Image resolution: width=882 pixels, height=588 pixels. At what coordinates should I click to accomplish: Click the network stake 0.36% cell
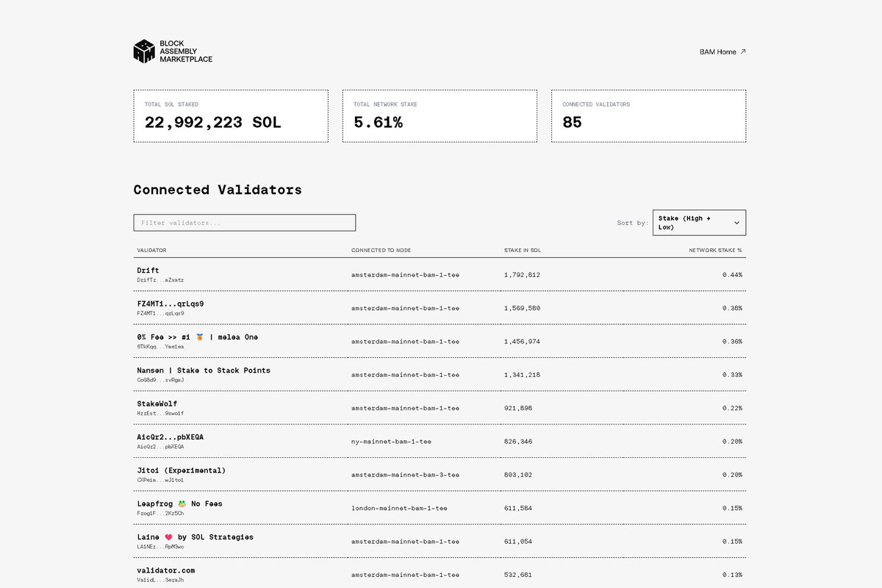[731, 342]
